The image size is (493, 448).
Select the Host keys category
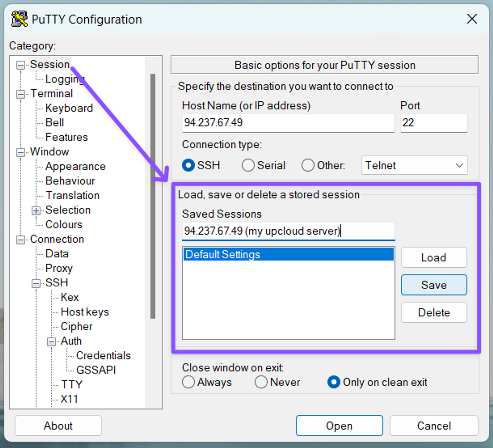tap(85, 312)
